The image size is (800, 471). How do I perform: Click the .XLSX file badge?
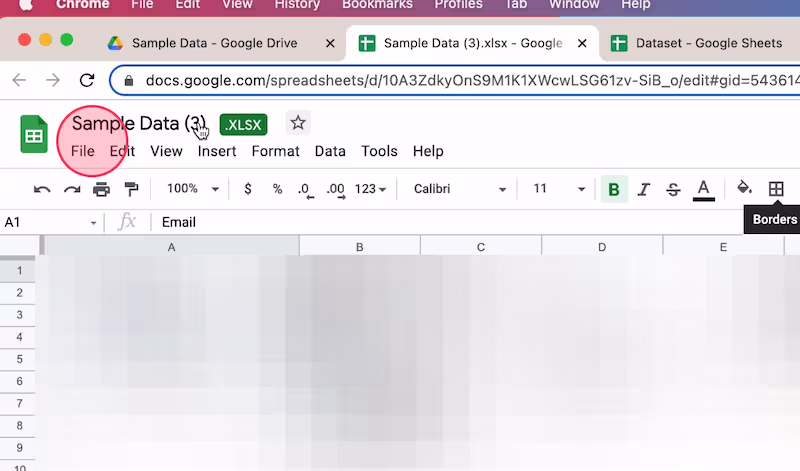[243, 125]
